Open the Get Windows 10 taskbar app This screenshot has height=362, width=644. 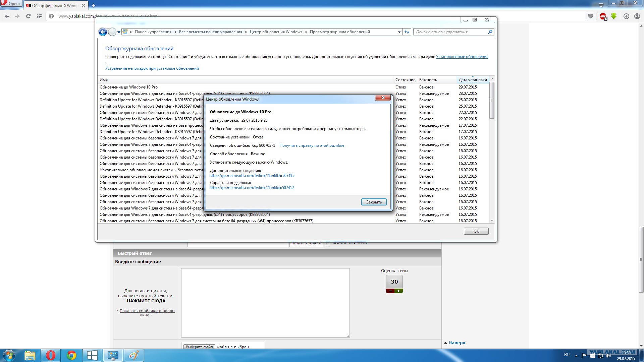coord(92,355)
